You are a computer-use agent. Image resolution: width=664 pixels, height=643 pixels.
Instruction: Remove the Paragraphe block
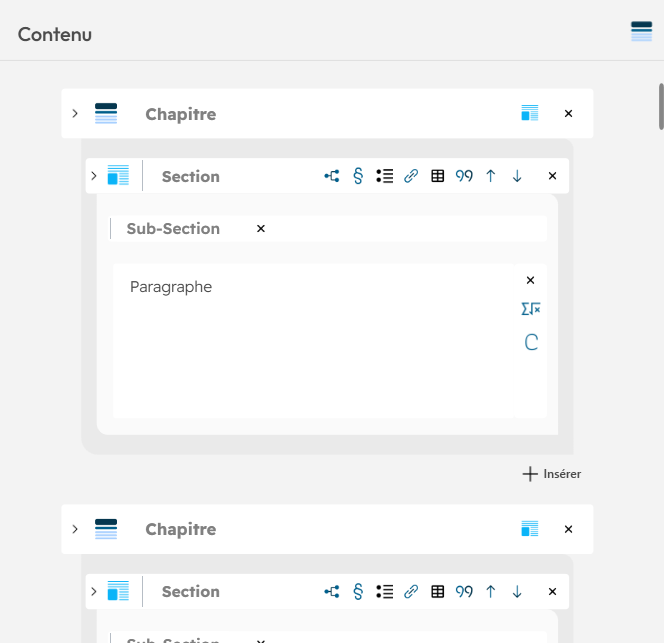coord(531,281)
